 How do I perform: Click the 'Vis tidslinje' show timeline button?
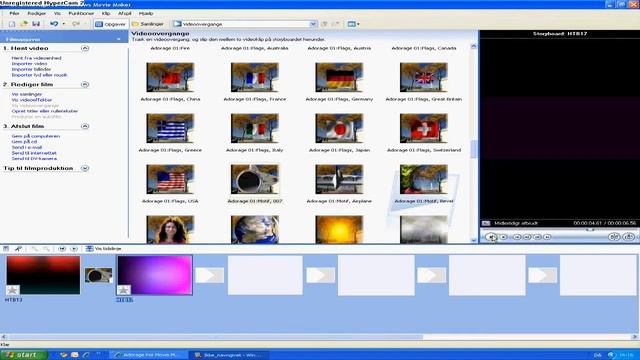(x=104, y=249)
